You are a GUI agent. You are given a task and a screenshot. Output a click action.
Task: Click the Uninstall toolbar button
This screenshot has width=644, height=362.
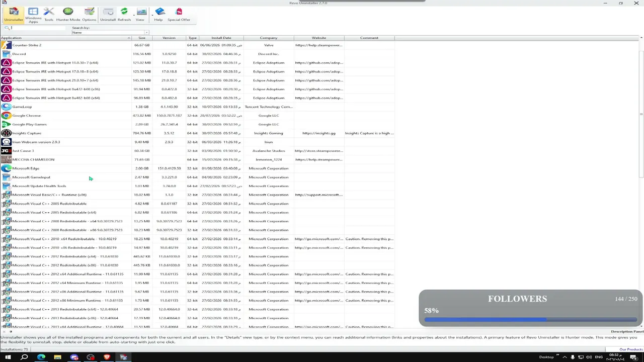click(108, 14)
